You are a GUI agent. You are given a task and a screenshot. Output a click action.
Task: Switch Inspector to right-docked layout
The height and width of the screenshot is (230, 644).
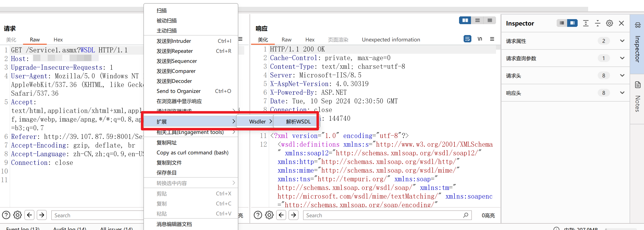point(572,23)
